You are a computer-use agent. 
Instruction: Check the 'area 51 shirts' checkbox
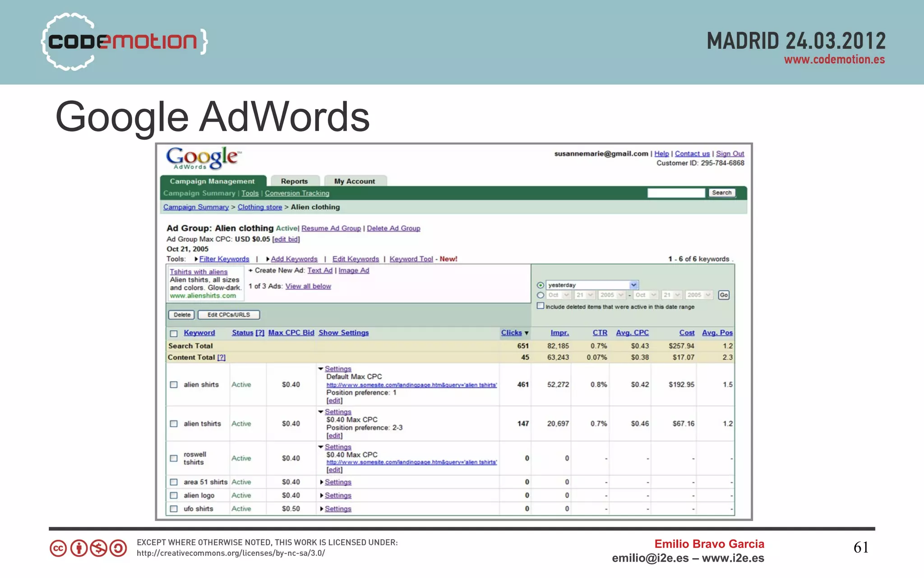(x=174, y=482)
